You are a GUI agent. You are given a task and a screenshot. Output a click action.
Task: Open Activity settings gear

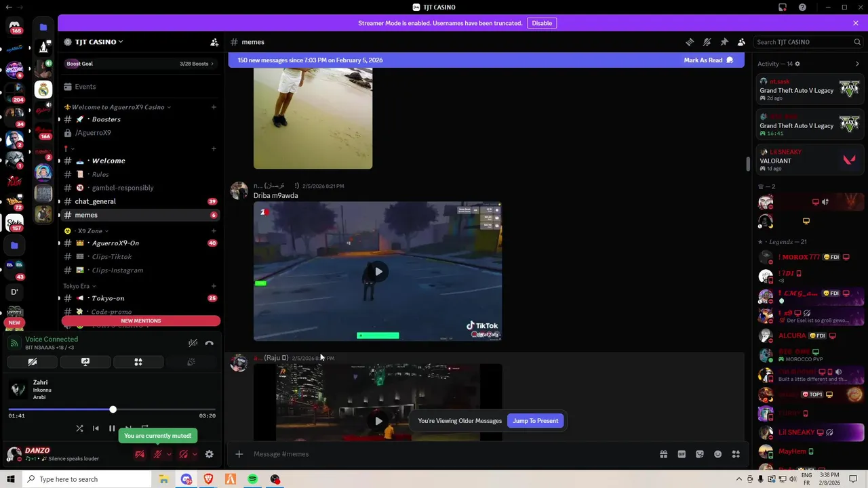[797, 64]
